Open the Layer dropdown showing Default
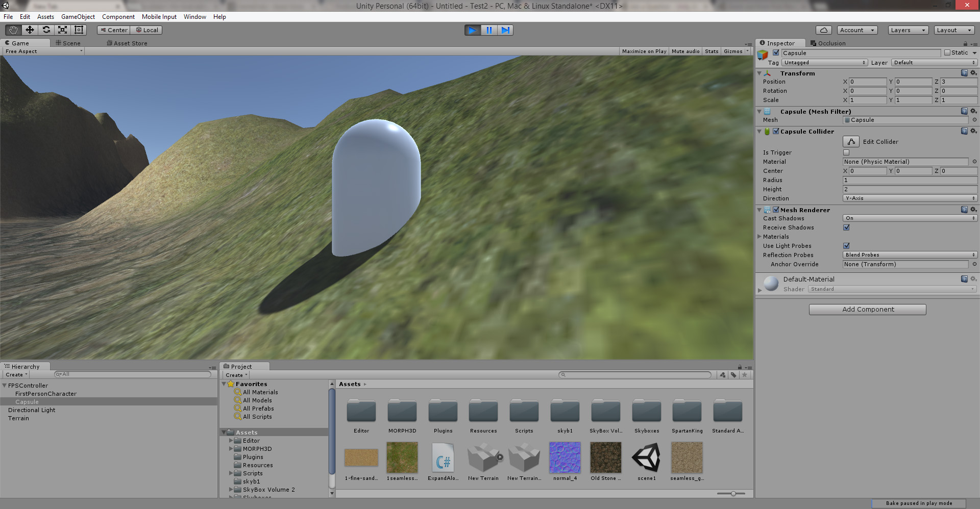 coord(935,63)
